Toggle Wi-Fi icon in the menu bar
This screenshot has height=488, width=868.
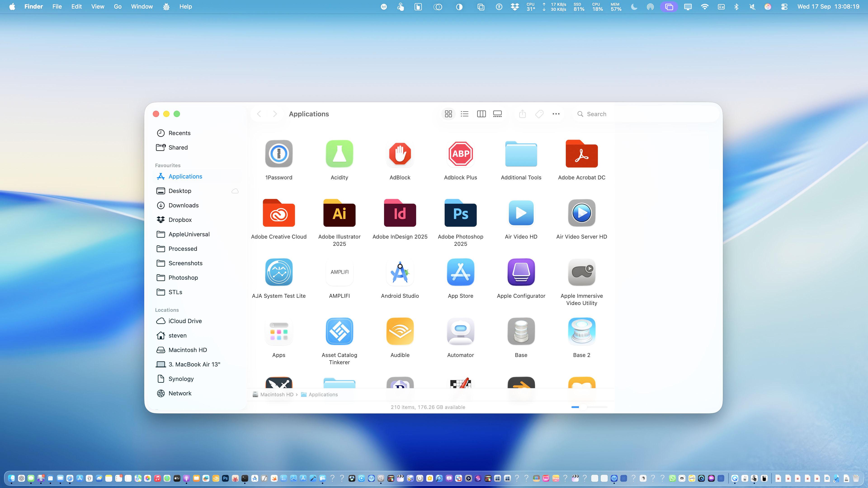click(x=704, y=7)
